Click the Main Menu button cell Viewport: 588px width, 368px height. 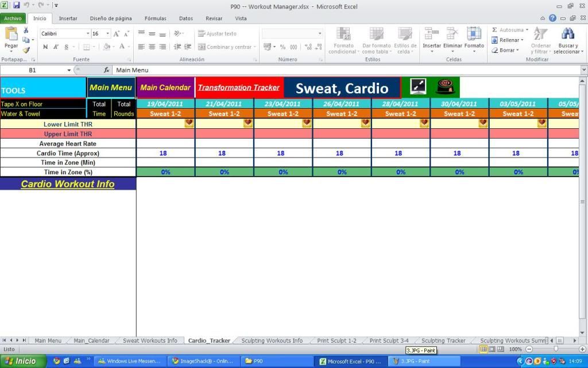point(111,87)
